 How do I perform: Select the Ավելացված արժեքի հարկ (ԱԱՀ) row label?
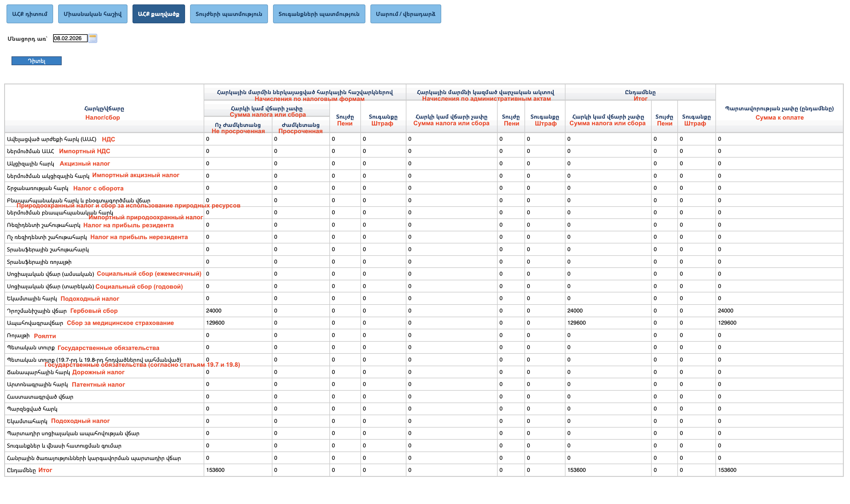pos(52,139)
